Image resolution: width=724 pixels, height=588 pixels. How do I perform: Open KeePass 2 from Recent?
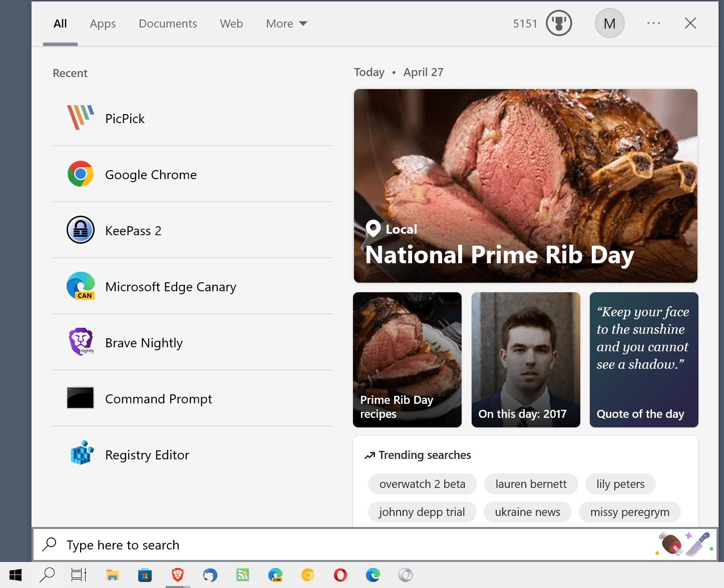click(x=192, y=230)
